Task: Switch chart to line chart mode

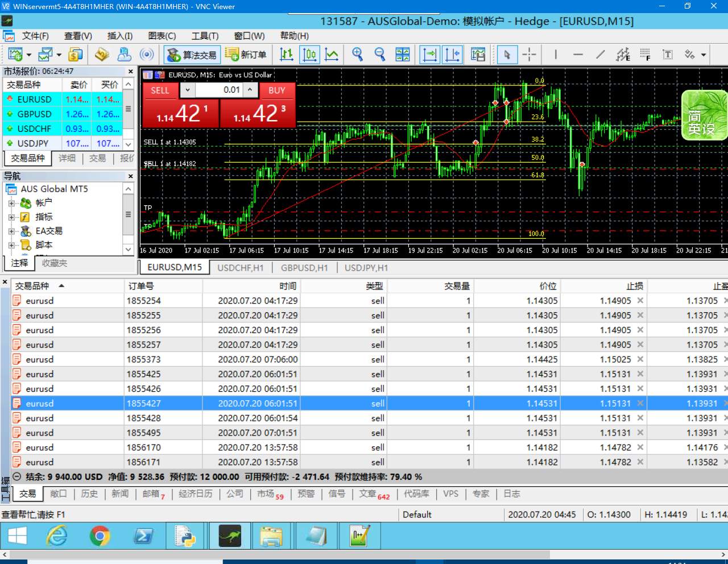Action: (332, 55)
